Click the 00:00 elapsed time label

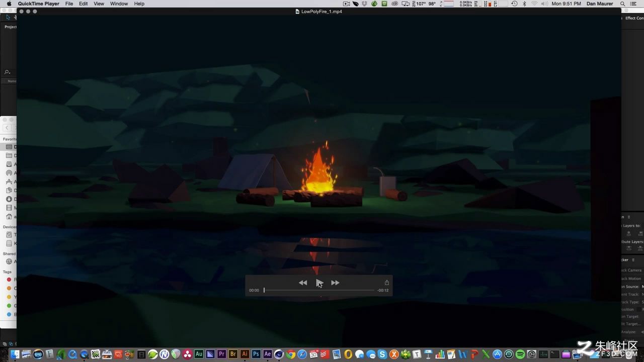pos(254,290)
